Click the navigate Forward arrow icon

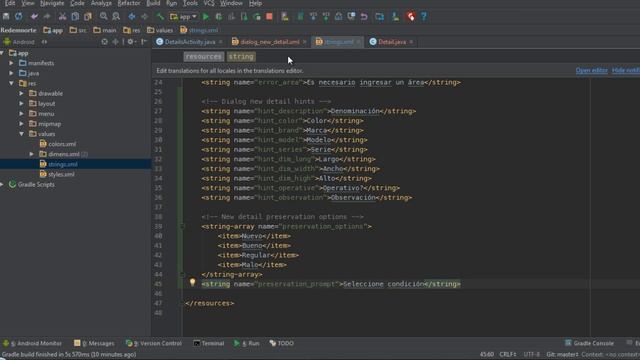pyautogui.click(x=144, y=17)
